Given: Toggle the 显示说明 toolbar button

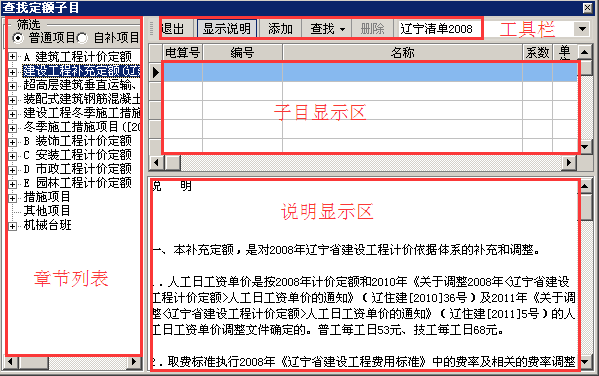Looking at the screenshot, I should click(x=227, y=29).
